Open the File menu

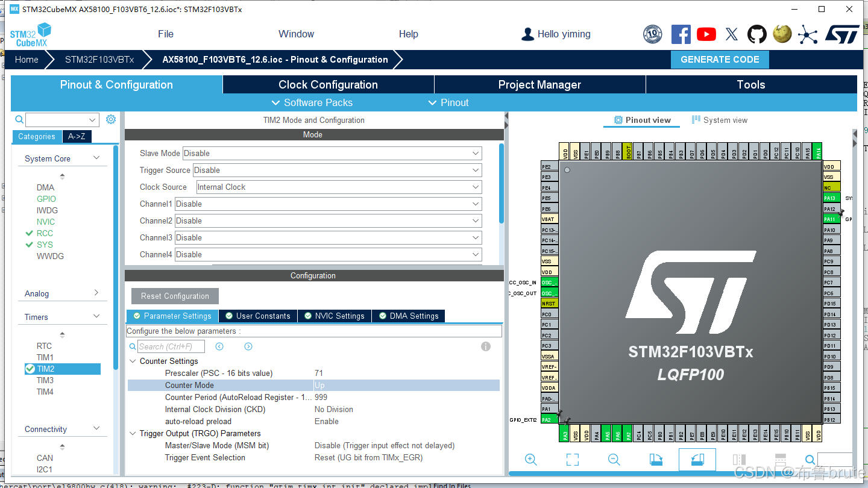click(166, 34)
